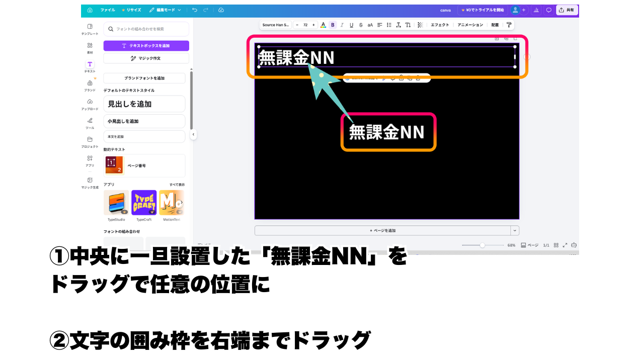Click the すべて表示 link

[x=177, y=185]
